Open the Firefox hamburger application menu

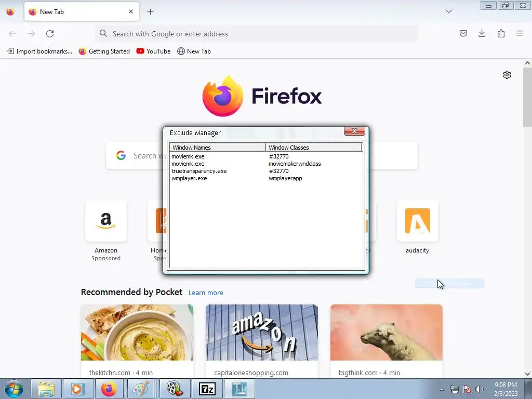pyautogui.click(x=520, y=33)
